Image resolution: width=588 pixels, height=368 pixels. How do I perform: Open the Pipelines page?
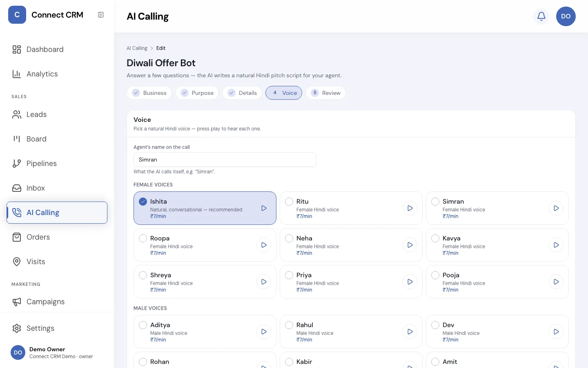57,164
